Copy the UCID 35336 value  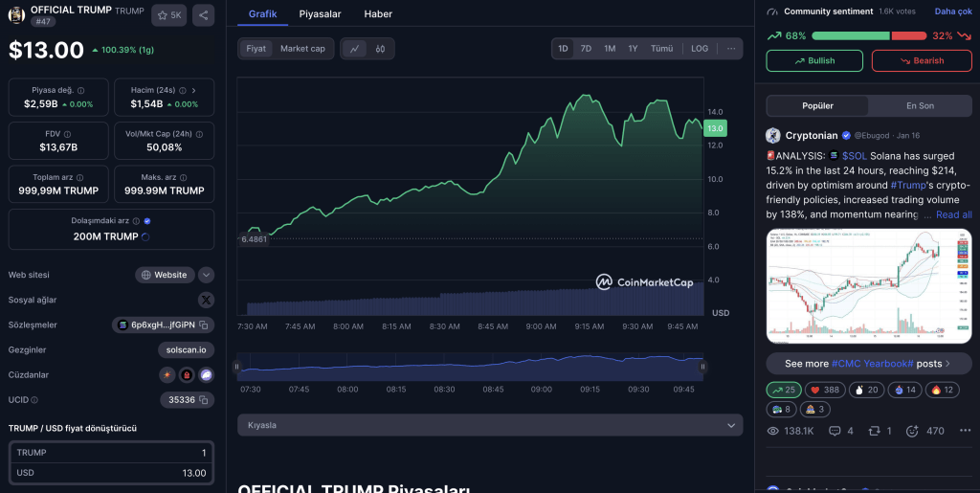tap(205, 400)
